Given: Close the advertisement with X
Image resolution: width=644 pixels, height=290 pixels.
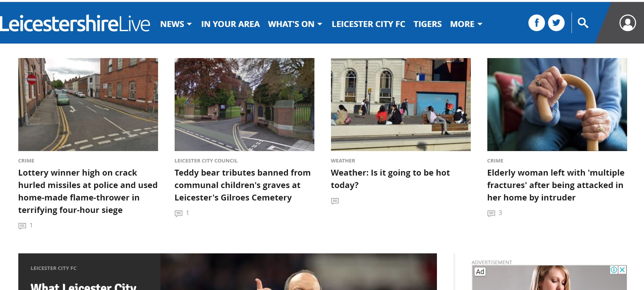Looking at the screenshot, I should coord(622,270).
